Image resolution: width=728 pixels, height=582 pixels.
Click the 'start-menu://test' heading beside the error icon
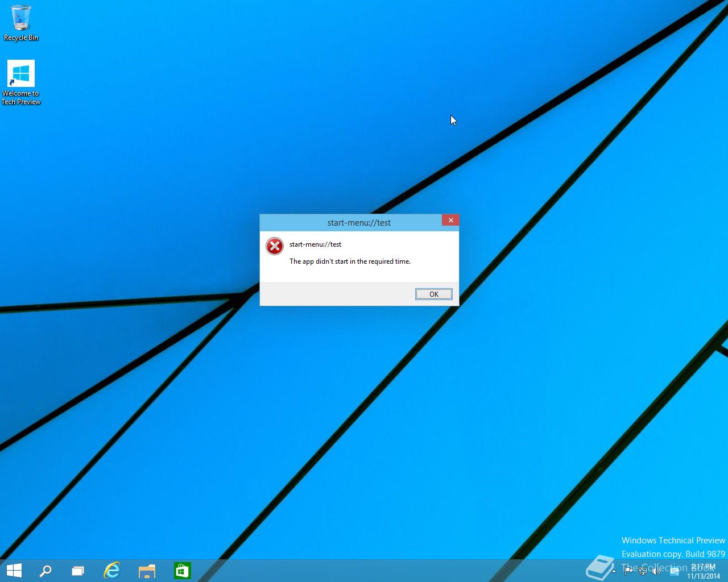click(315, 244)
